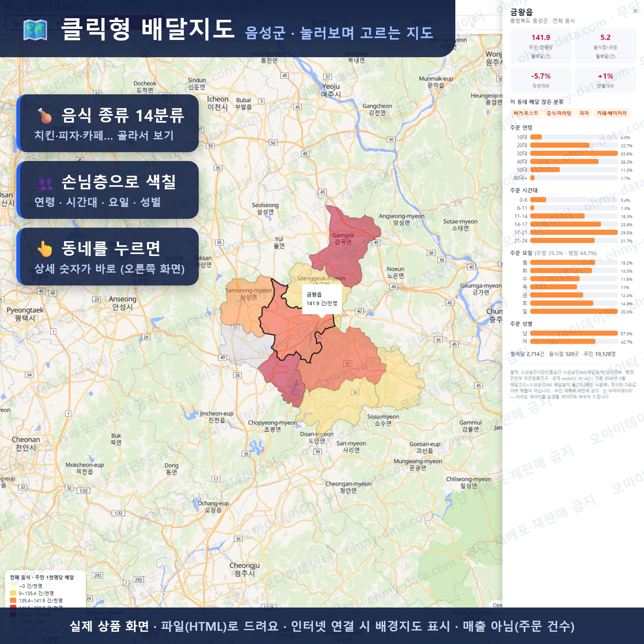This screenshot has height=644, width=644.
Task: Click the 135.4~141.9 건/천명 legend swatch
Action: pos(13,600)
